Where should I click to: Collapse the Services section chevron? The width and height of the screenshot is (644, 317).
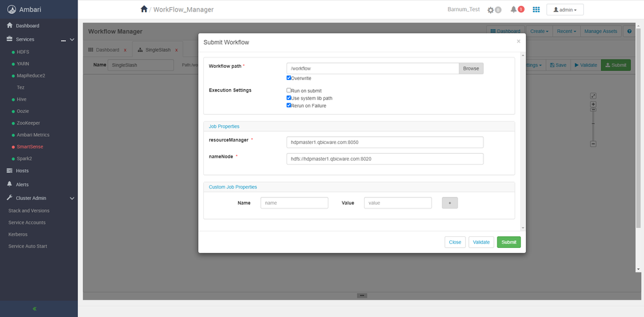[72, 40]
